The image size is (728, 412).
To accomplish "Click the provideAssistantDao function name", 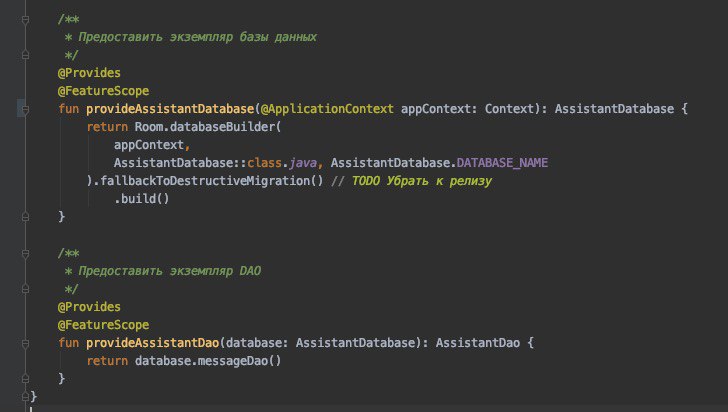I will (152, 343).
